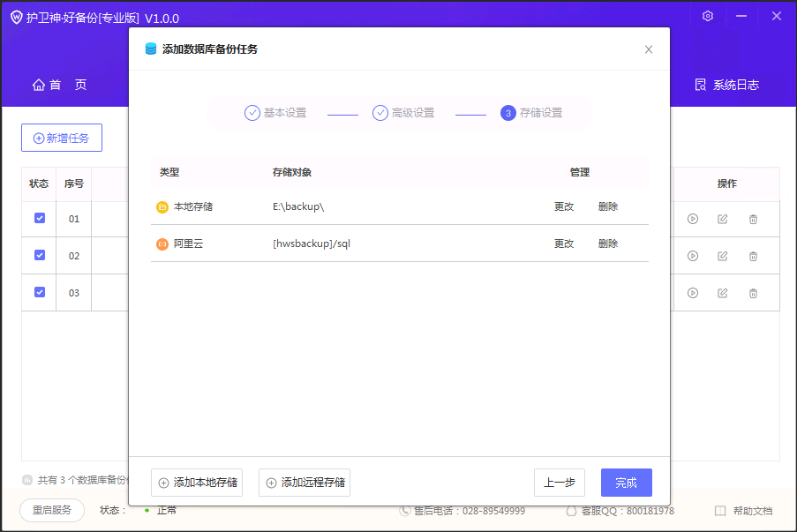This screenshot has width=797, height=532.
Task: Delete task 01 with its trash icon
Action: coord(753,219)
